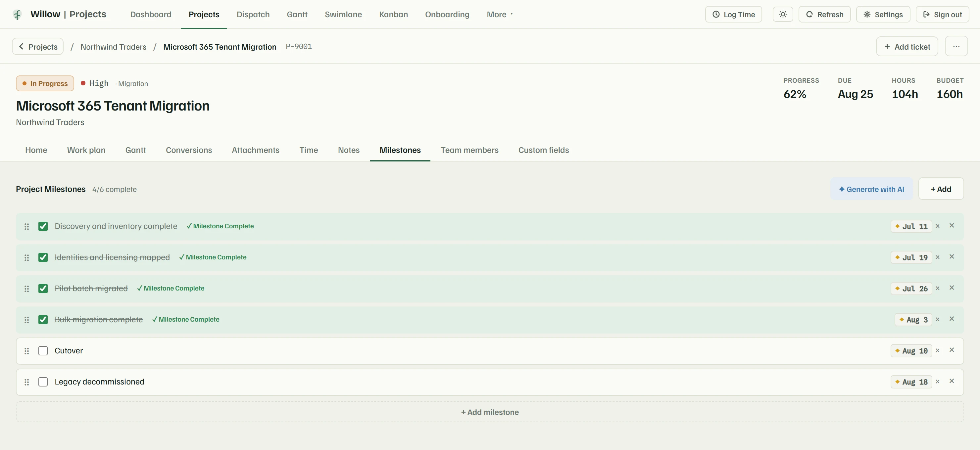Switch to the Notes tab

(x=349, y=150)
